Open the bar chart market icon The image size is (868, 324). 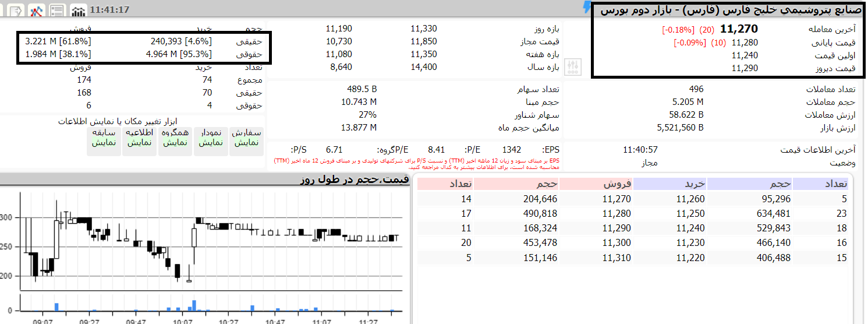click(x=78, y=10)
